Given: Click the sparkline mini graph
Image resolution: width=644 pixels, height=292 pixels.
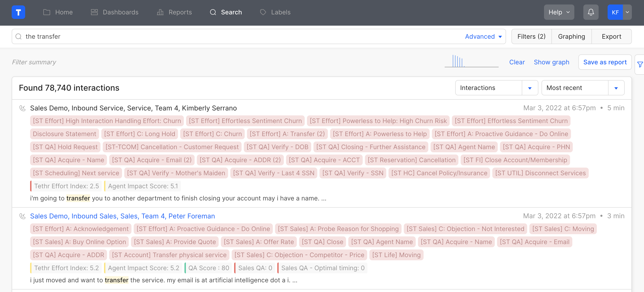Looking at the screenshot, I should (x=471, y=61).
